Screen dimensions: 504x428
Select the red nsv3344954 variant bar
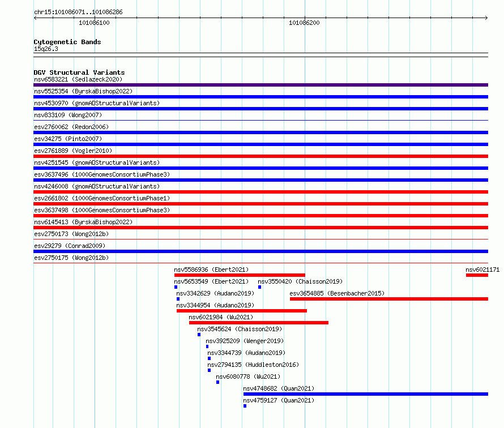(x=242, y=311)
